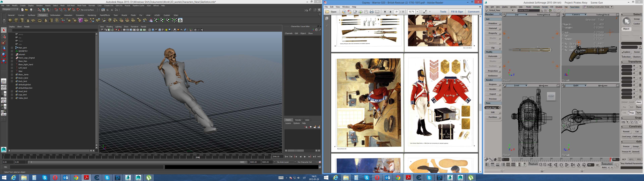This screenshot has width=644, height=181.
Task: Toggle loop playback in Softimage
Action: point(578,165)
